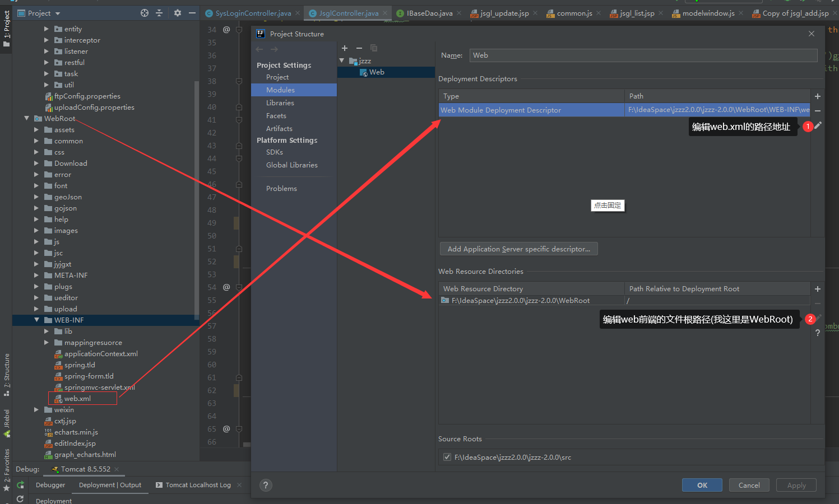Navigate forward arrow in Project Structure
Image resolution: width=839 pixels, height=504 pixels.
click(x=274, y=49)
